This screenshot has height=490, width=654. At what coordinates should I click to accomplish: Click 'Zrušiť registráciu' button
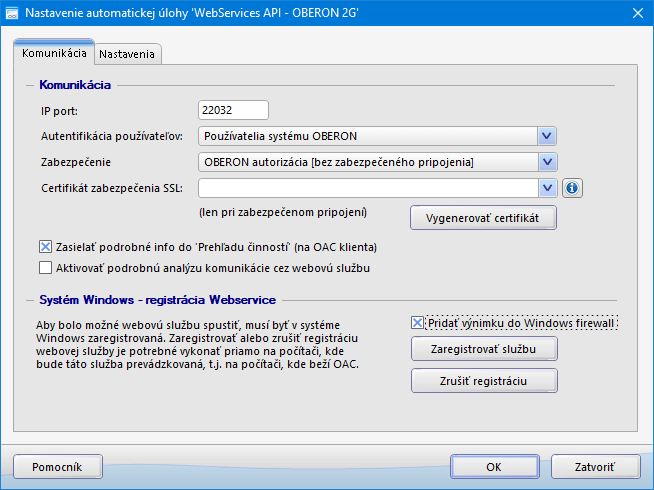tap(484, 381)
